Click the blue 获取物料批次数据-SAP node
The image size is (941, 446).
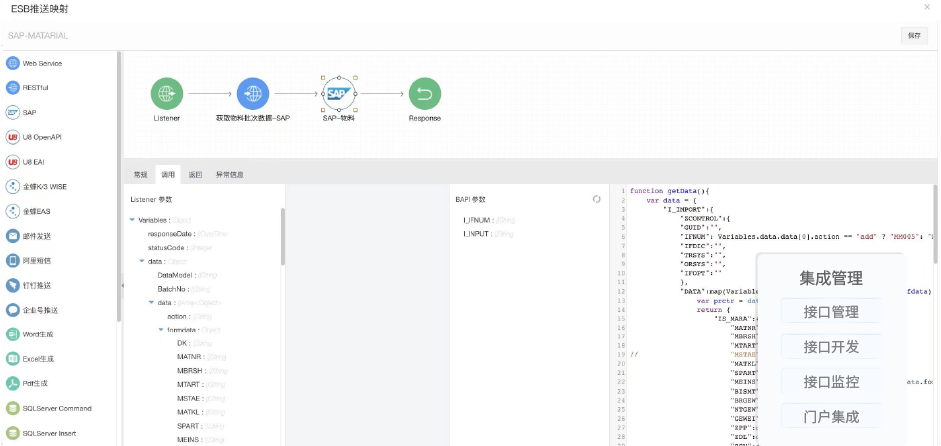click(253, 94)
